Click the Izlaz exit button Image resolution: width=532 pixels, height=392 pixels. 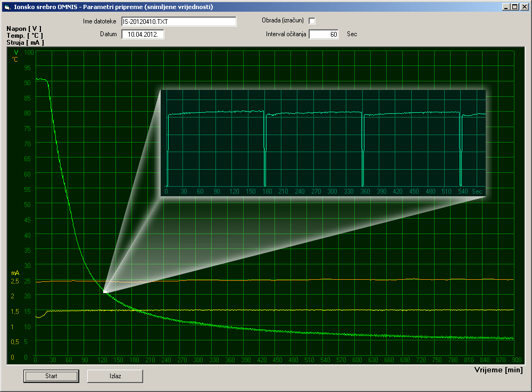tap(115, 376)
